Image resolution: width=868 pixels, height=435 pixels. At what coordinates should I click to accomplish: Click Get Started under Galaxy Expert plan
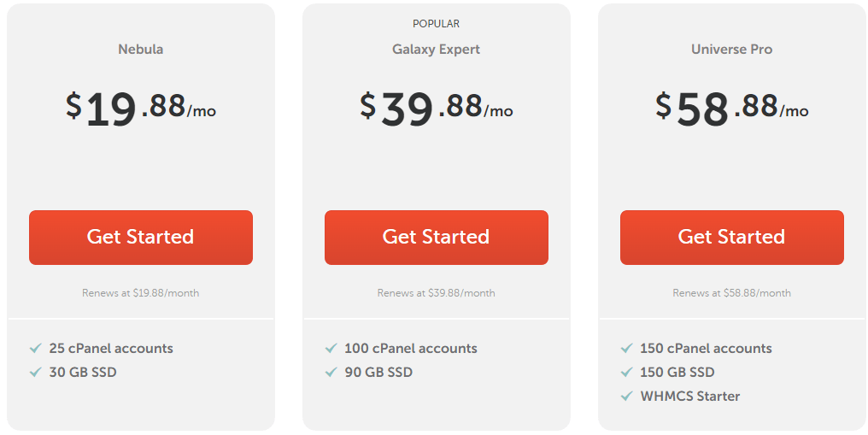437,238
